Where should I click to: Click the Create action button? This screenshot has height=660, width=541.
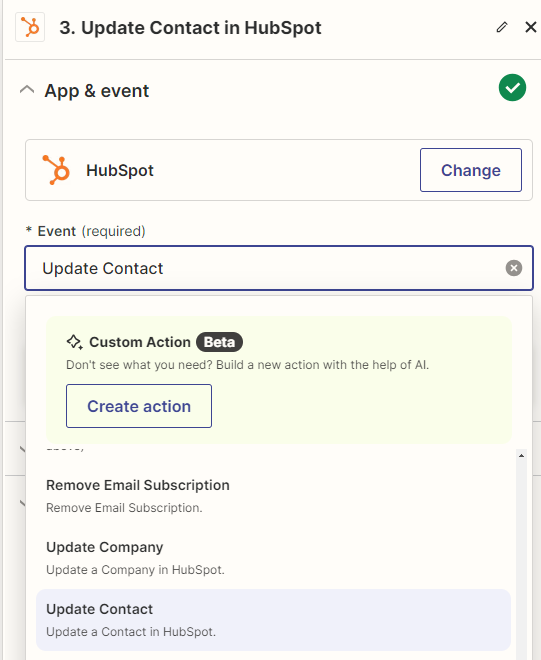pos(139,406)
